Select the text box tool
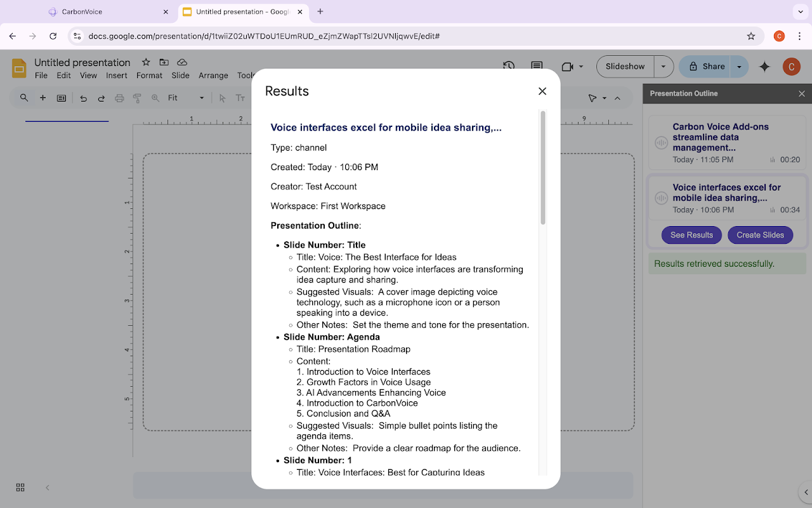 (240, 98)
